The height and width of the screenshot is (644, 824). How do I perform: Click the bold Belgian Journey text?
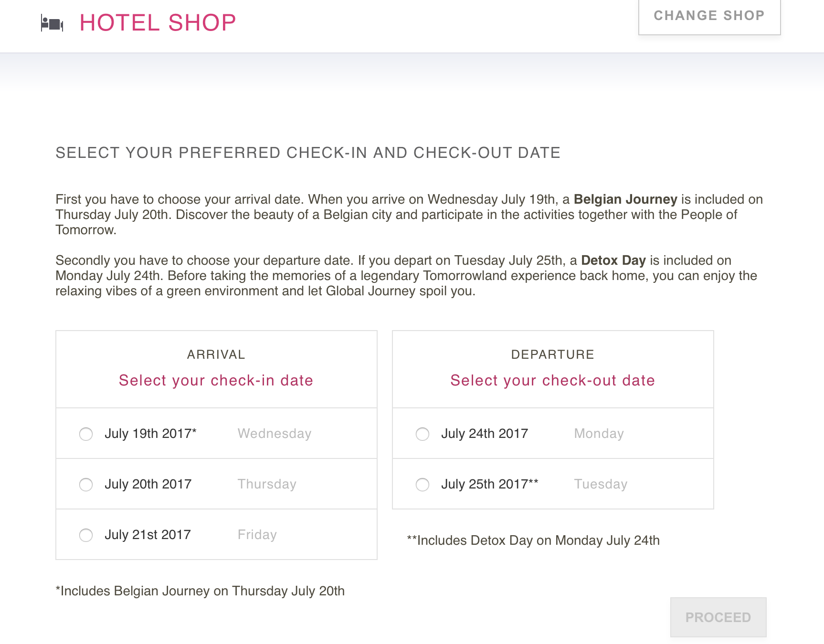click(x=625, y=199)
